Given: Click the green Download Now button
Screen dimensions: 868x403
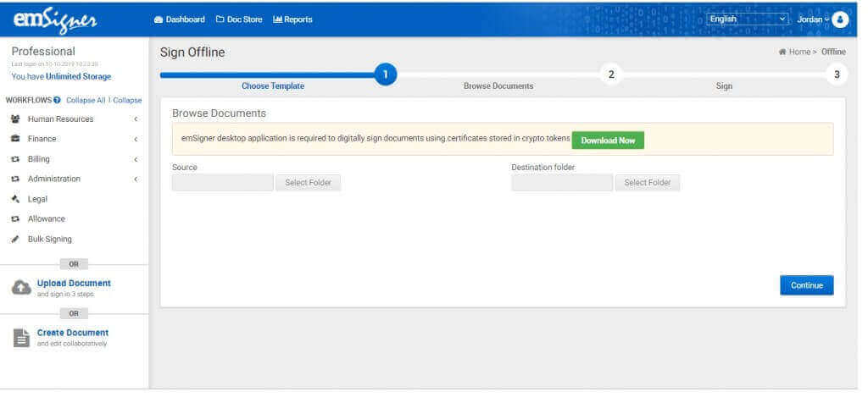Looking at the screenshot, I should [x=608, y=141].
